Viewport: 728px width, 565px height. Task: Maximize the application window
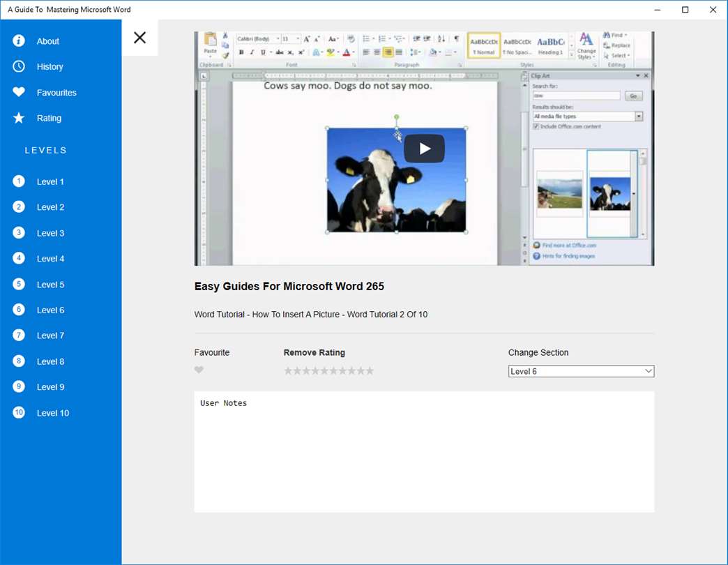point(685,10)
